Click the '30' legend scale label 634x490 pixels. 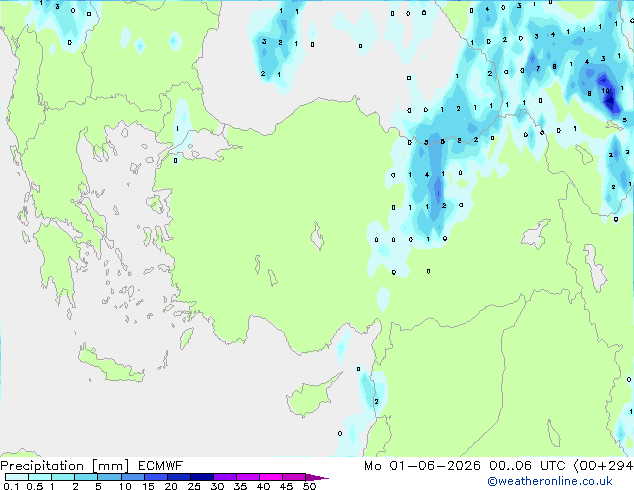coord(217,486)
